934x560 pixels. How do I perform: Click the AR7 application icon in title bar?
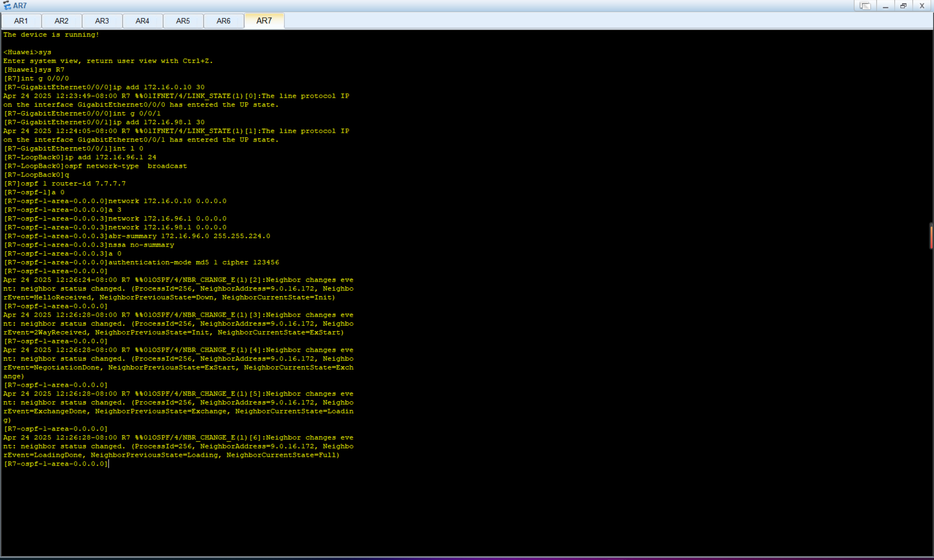(7, 6)
